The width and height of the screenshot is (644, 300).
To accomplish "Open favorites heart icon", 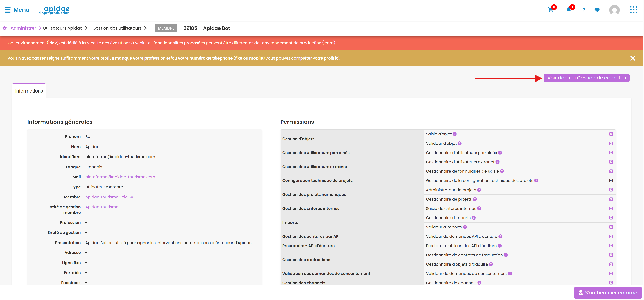I will 597,10.
